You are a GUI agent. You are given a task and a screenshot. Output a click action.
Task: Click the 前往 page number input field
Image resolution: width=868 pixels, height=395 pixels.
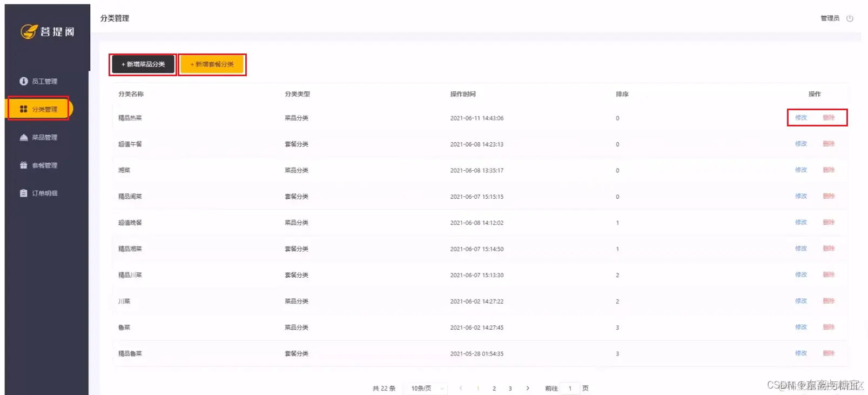570,388
